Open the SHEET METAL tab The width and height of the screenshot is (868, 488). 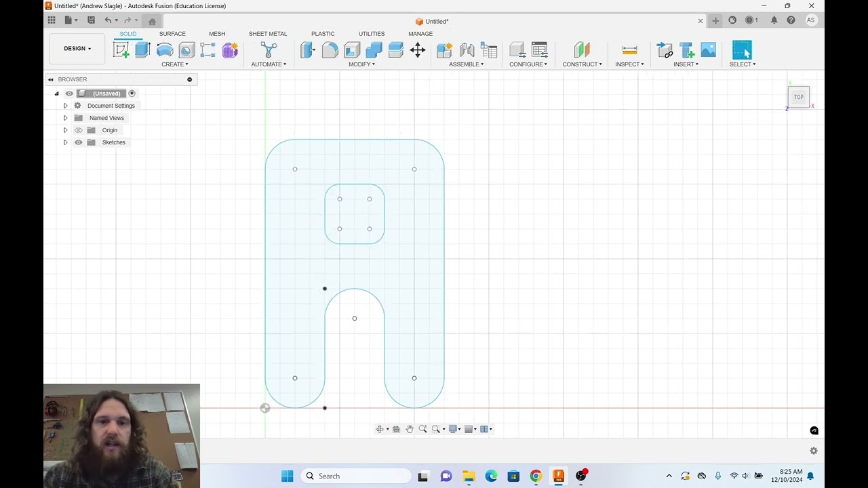[268, 34]
